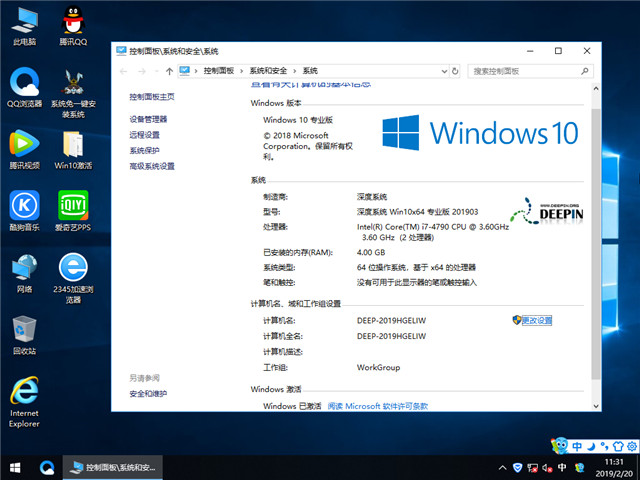Click the DEEPIN manufacturer logo
The width and height of the screenshot is (640, 480).
click(546, 211)
